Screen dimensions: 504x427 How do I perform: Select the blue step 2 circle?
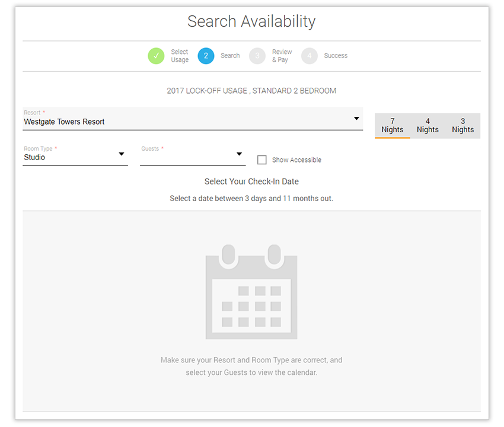206,56
